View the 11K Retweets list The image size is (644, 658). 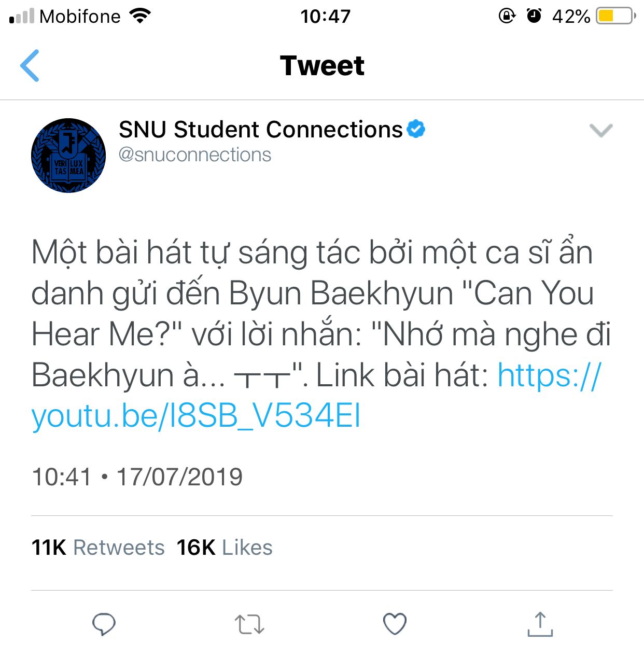pyautogui.click(x=98, y=548)
